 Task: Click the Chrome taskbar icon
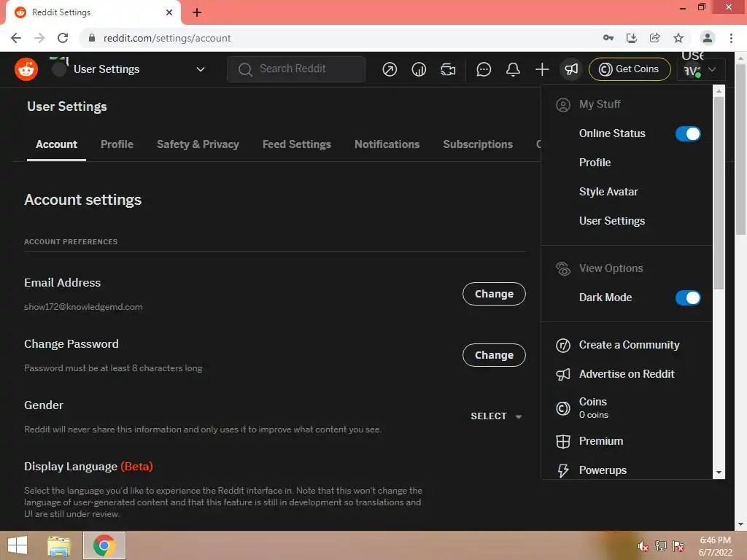coord(104,545)
